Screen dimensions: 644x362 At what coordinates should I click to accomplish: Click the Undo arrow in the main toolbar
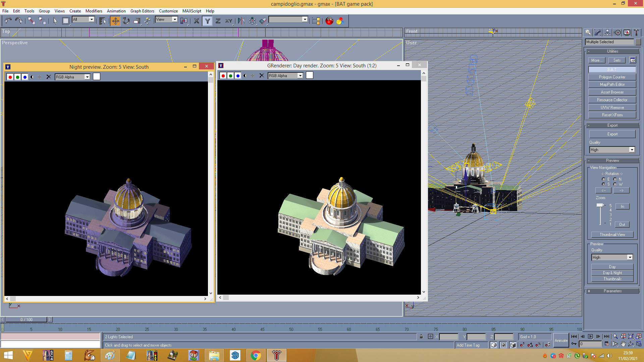(x=8, y=21)
